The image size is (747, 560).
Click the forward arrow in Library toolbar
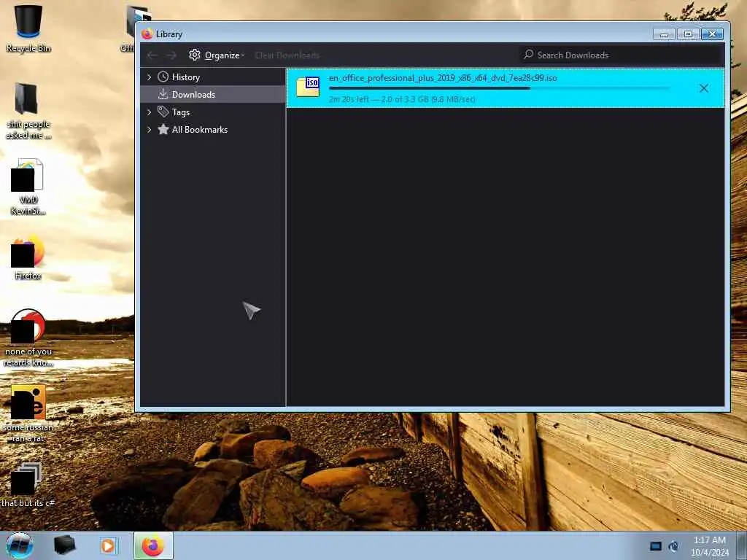click(171, 55)
